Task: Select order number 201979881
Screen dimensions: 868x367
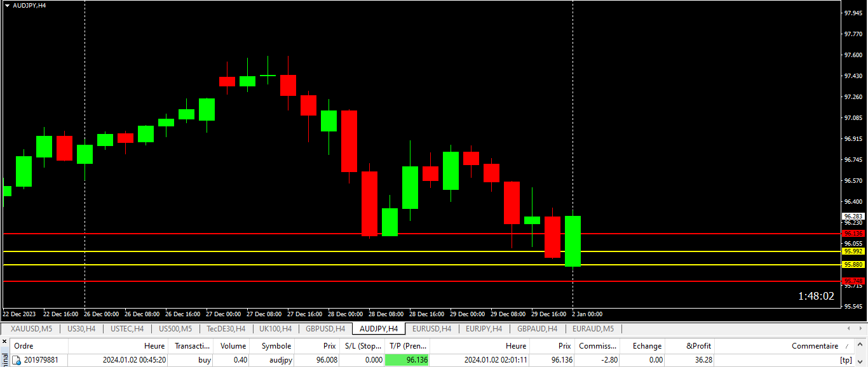Action: click(x=41, y=360)
